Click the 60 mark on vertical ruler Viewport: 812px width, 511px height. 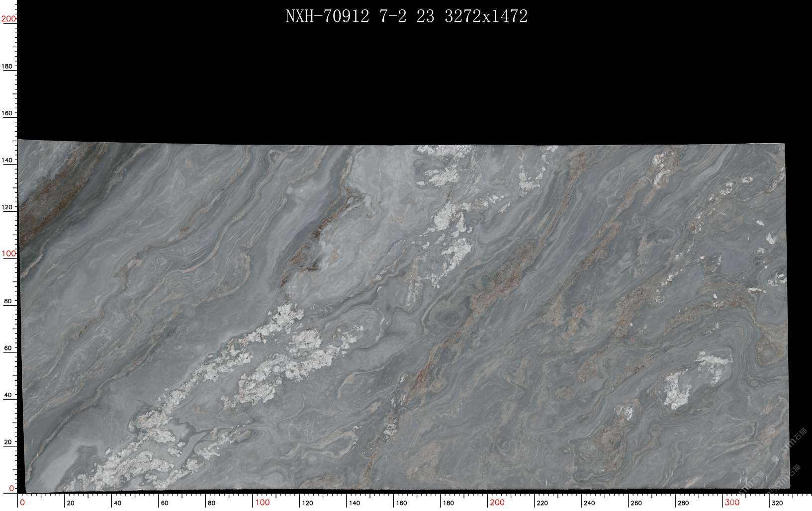coord(7,348)
